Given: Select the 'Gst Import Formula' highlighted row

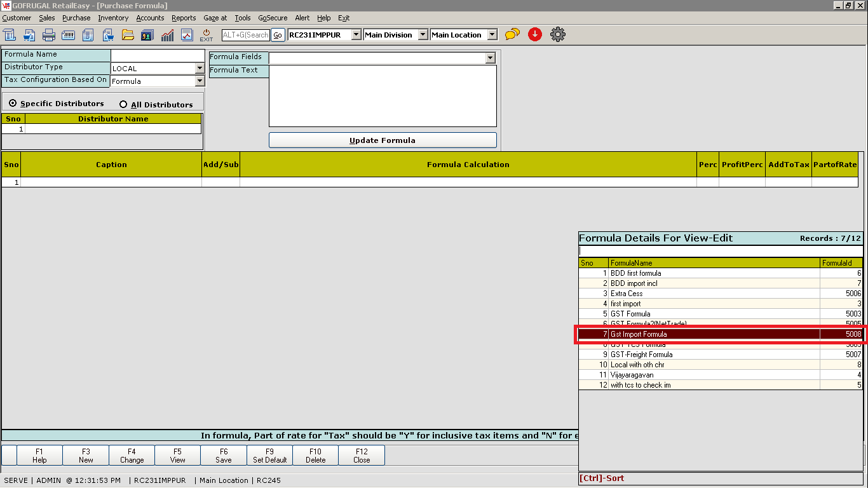Looking at the screenshot, I should tap(721, 334).
